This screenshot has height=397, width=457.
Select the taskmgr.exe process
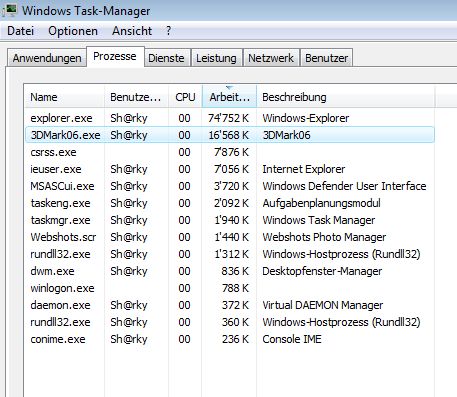[230, 220]
